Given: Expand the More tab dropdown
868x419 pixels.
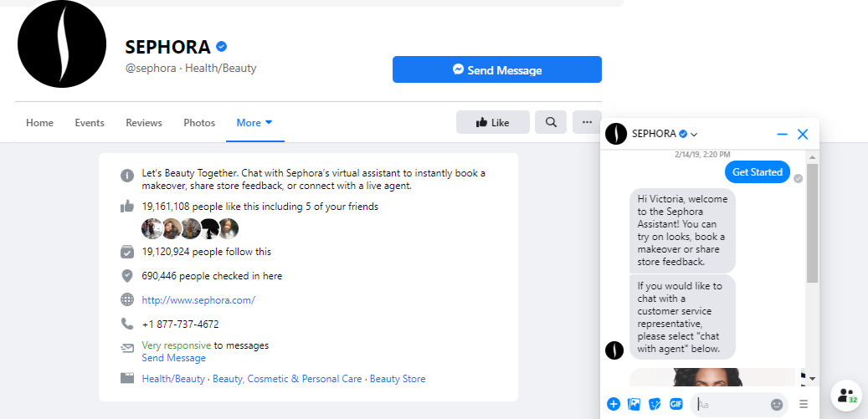Looking at the screenshot, I should (254, 123).
